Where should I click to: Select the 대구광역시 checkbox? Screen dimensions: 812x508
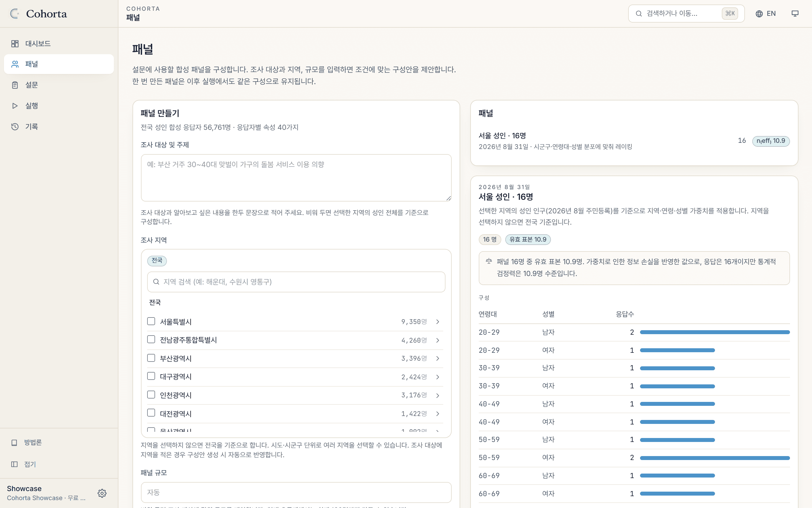(x=151, y=376)
